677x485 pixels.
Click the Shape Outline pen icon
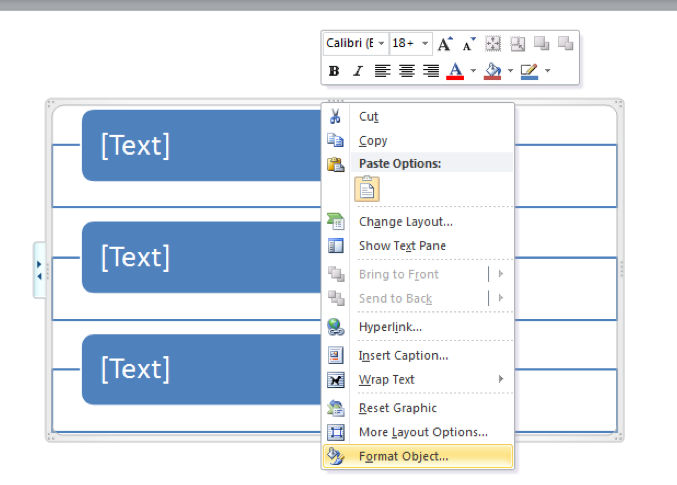click(x=529, y=71)
